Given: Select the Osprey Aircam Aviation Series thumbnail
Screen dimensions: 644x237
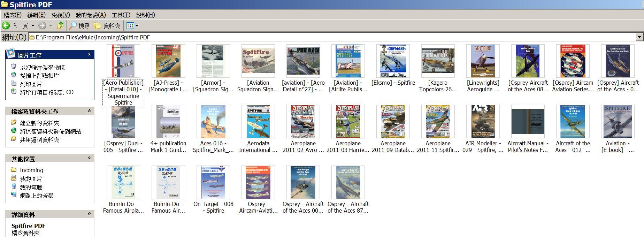Looking at the screenshot, I should click(573, 61).
